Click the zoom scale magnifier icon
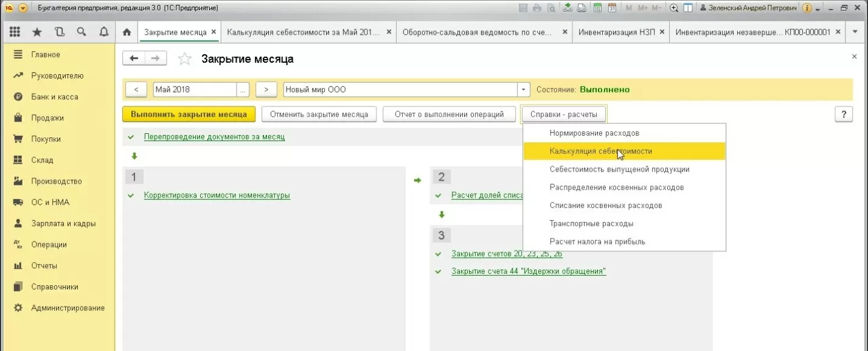This screenshot has height=351, width=868. coord(674,9)
